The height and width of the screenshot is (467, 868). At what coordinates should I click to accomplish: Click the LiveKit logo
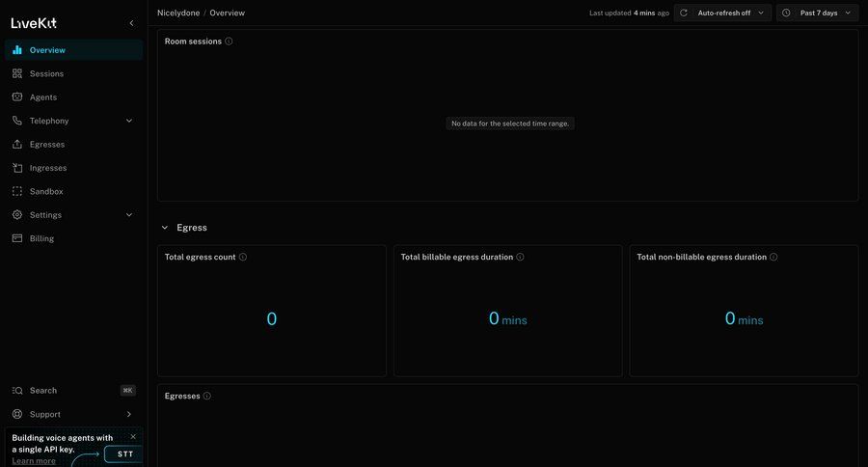34,23
